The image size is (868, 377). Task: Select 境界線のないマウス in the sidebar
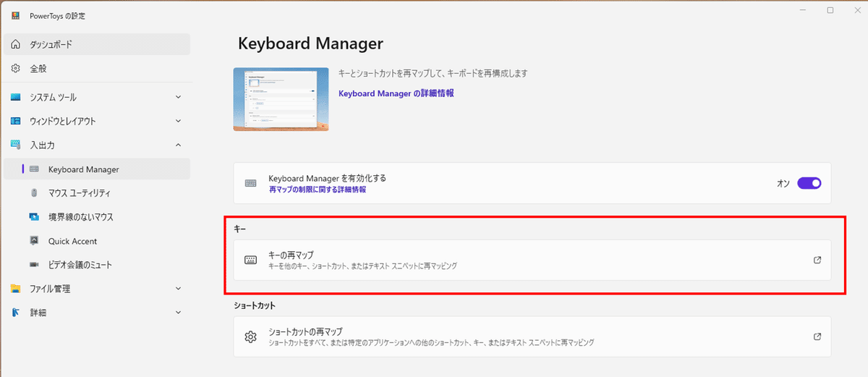97,217
